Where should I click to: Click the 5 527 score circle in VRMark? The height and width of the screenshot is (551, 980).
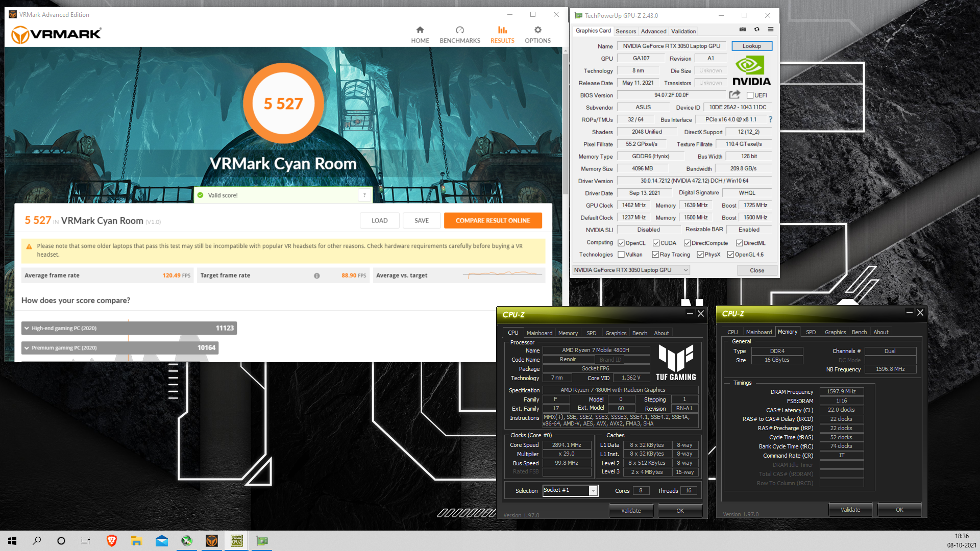pyautogui.click(x=283, y=104)
